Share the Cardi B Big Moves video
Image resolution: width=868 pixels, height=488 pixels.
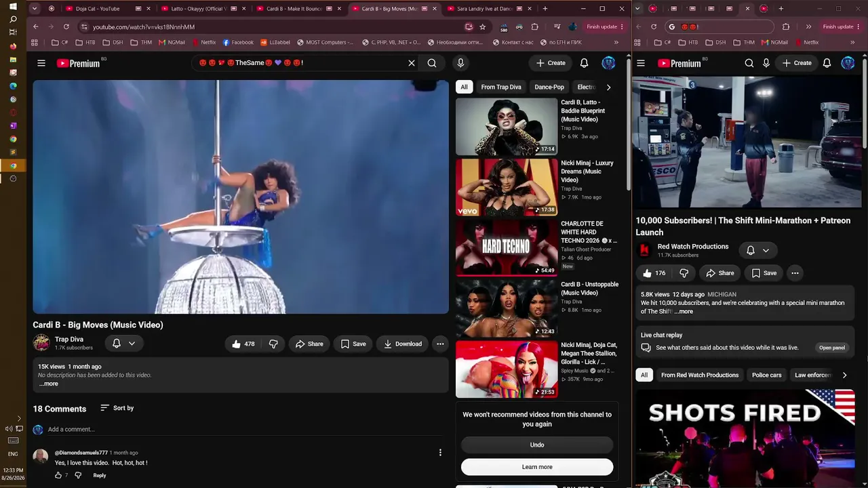pyautogui.click(x=309, y=344)
